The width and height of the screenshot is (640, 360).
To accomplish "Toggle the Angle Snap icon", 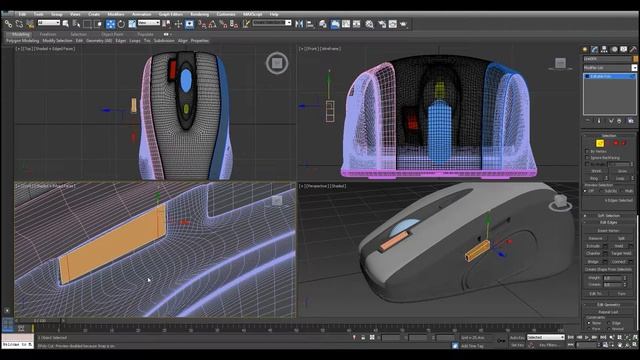I will tap(212, 24).
